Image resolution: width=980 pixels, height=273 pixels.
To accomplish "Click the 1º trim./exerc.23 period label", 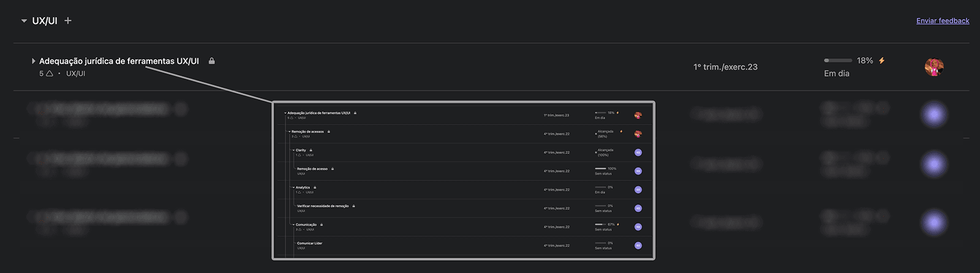I will click(725, 67).
